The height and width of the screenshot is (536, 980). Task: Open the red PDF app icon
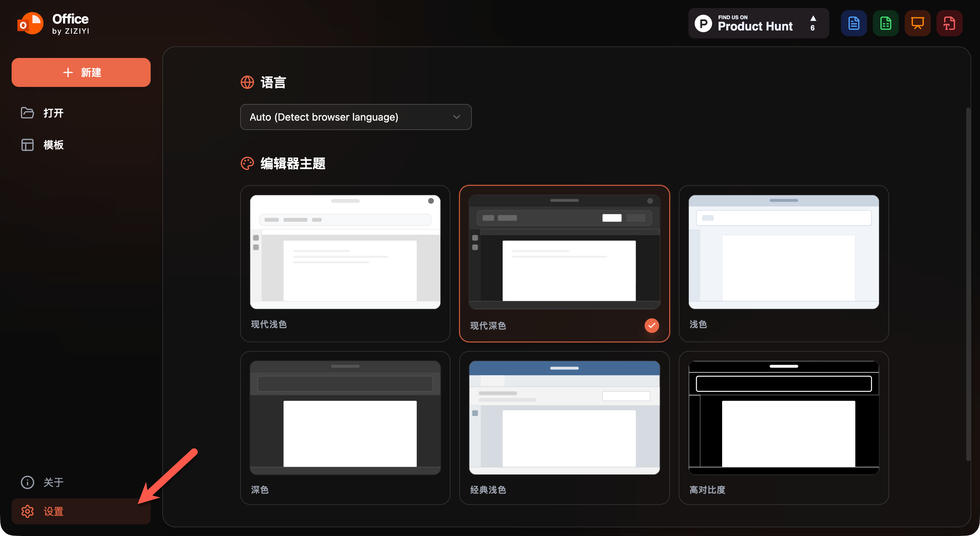pyautogui.click(x=949, y=23)
